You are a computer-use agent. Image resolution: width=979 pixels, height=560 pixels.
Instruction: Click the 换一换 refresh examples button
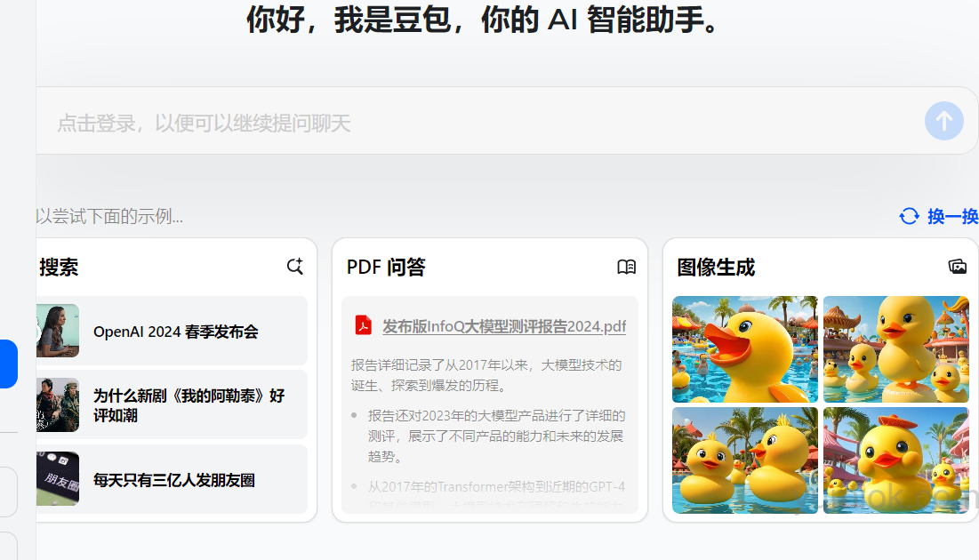[x=938, y=216]
